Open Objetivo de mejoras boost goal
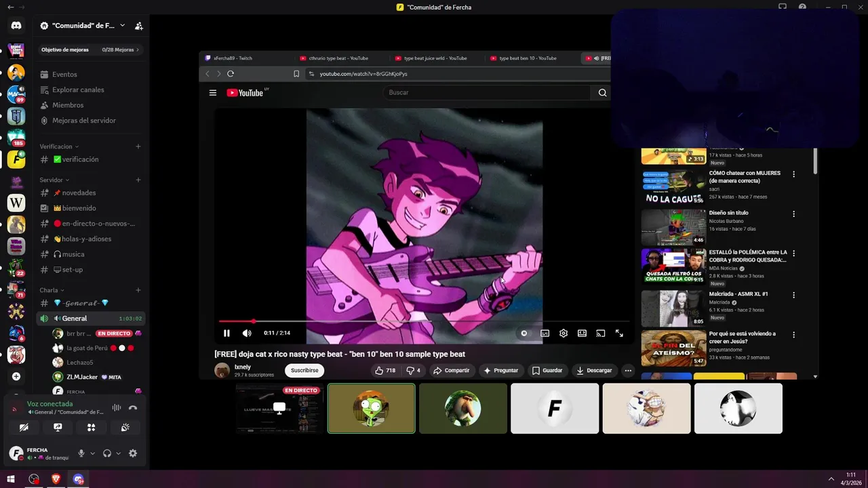Viewport: 868px width, 488px height. [x=90, y=49]
